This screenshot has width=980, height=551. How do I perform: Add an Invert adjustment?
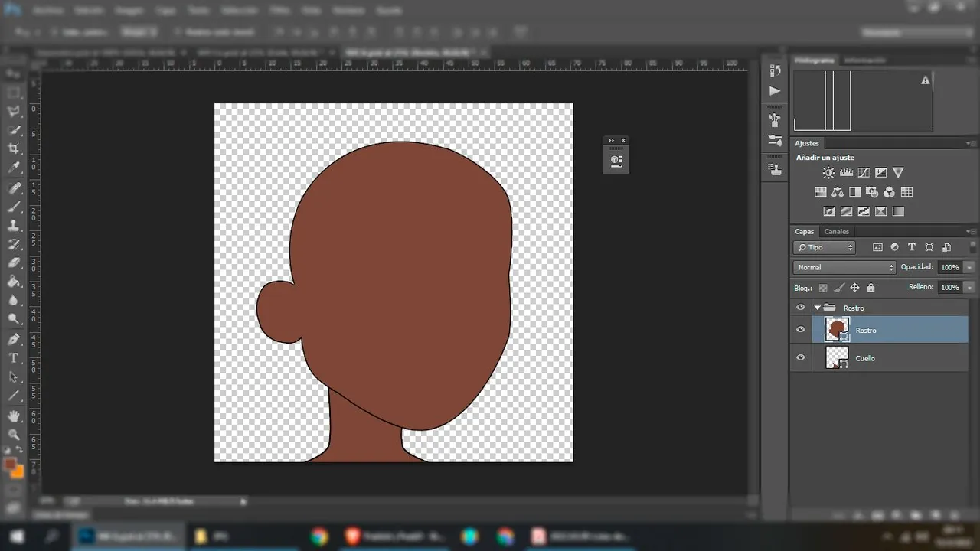tap(828, 211)
